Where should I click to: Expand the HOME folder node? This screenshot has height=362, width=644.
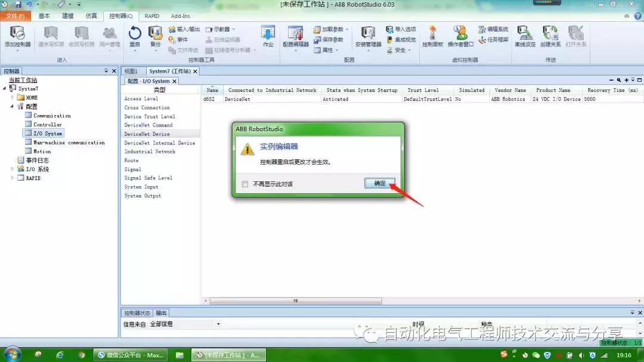[x=13, y=97]
